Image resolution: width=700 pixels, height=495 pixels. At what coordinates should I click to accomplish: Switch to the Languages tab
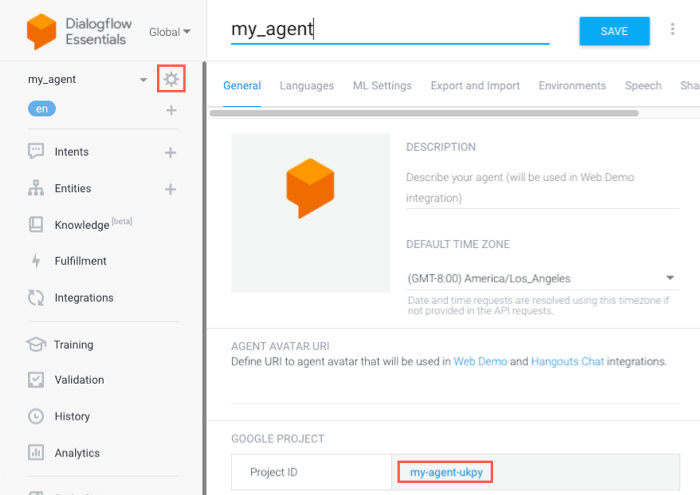point(307,86)
